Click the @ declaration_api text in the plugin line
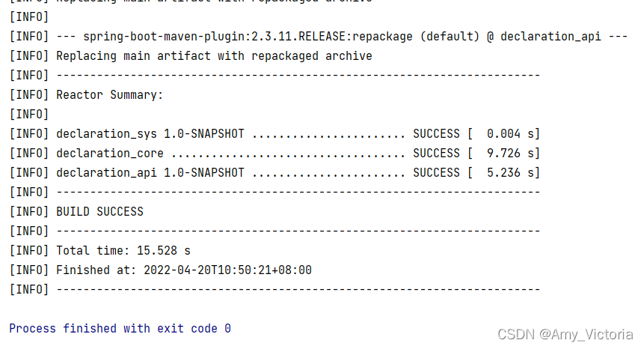 [x=544, y=37]
